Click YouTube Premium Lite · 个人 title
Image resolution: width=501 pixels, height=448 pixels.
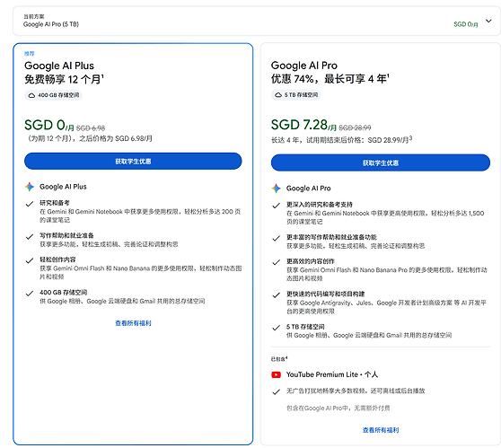(x=332, y=374)
